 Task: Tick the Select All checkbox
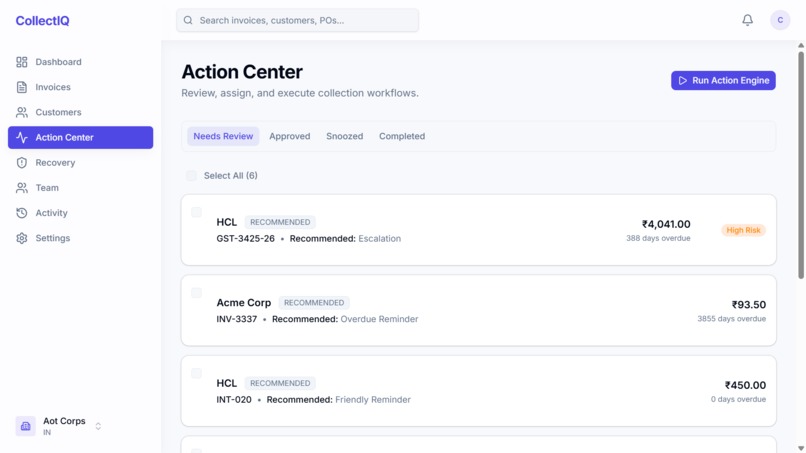191,176
